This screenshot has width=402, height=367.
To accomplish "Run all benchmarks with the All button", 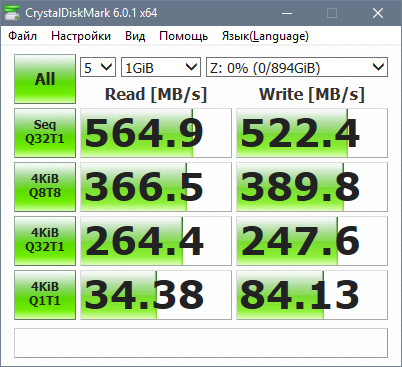I will (x=45, y=79).
